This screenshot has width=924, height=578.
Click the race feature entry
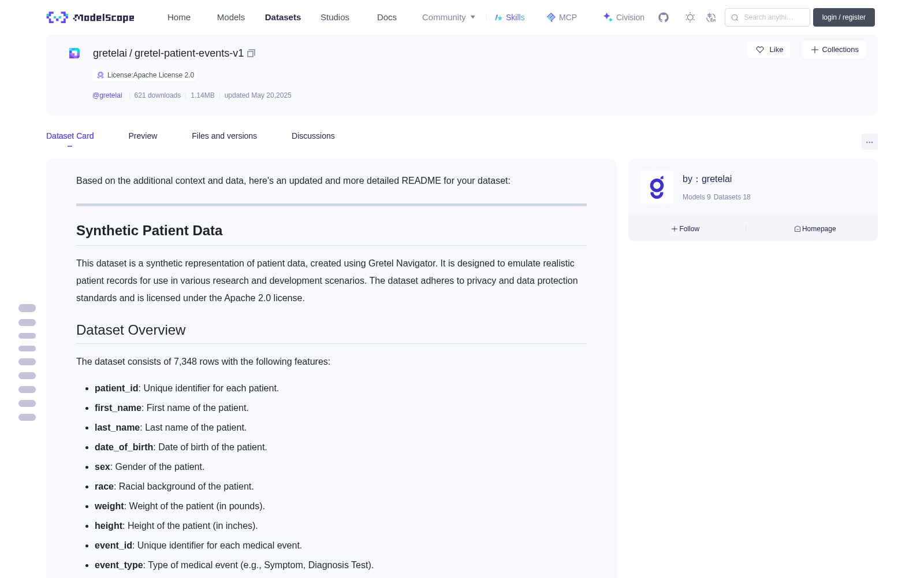pos(174,487)
